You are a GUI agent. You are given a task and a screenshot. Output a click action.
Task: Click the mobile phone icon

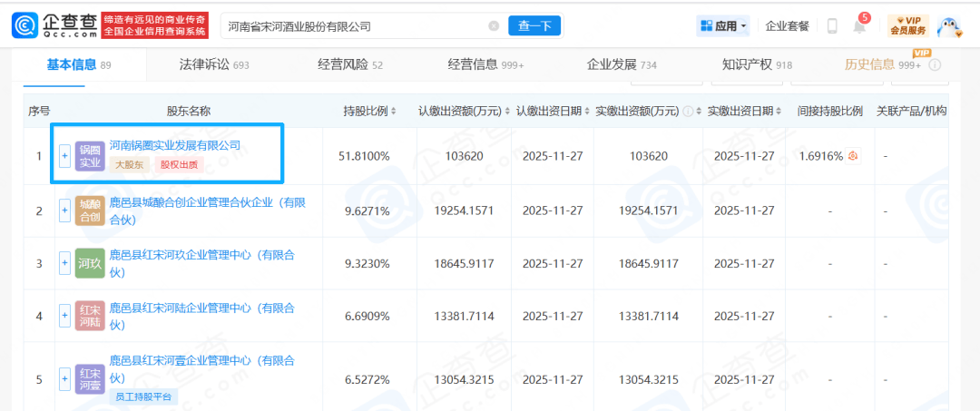click(832, 26)
